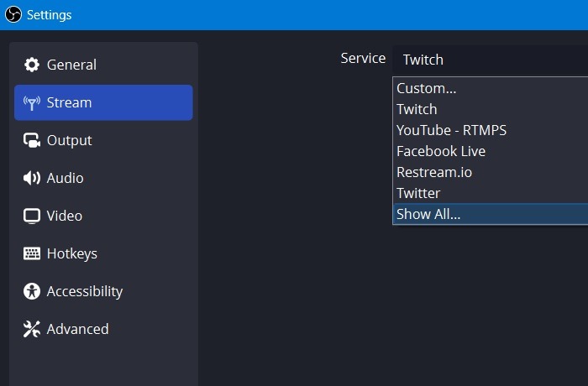Click the Accessibility person icon

(32, 291)
